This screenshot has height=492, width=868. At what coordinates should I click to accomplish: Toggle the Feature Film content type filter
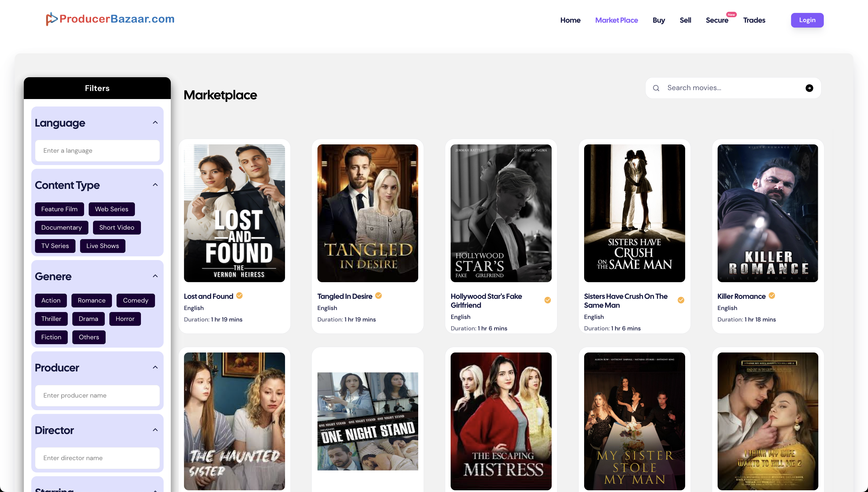coord(59,209)
